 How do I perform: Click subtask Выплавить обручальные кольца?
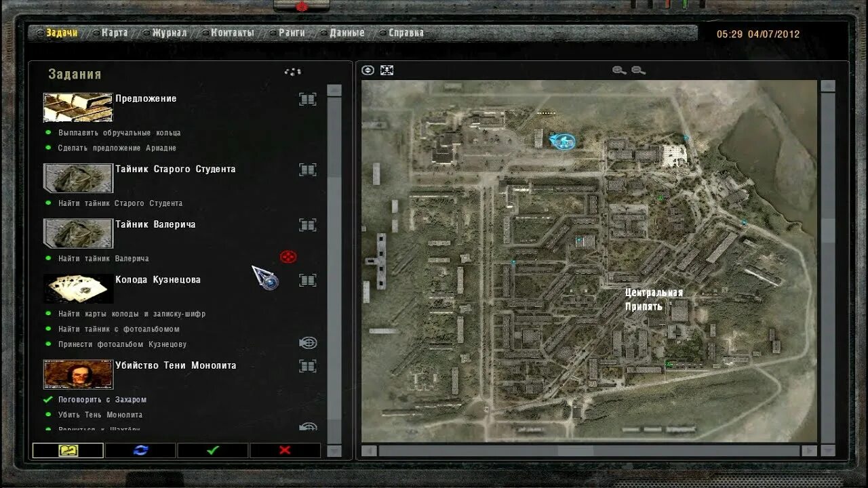coord(119,133)
